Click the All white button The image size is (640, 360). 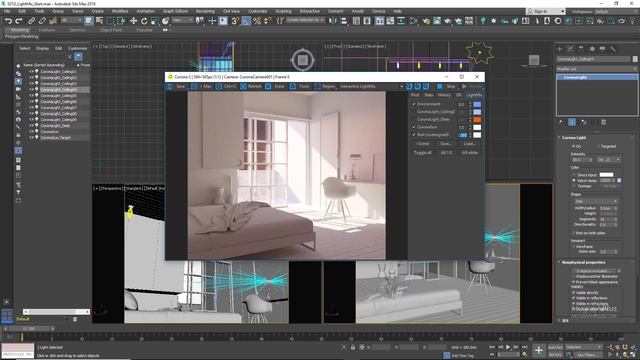coord(469,153)
